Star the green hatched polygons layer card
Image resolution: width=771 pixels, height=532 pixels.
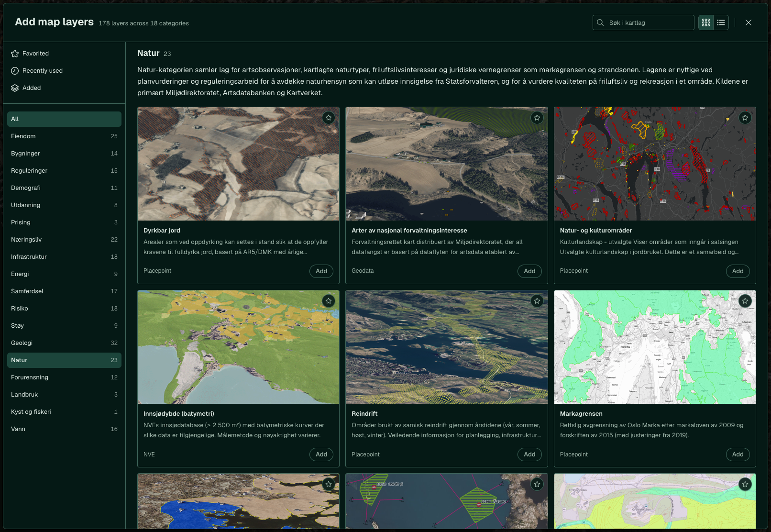(537, 484)
